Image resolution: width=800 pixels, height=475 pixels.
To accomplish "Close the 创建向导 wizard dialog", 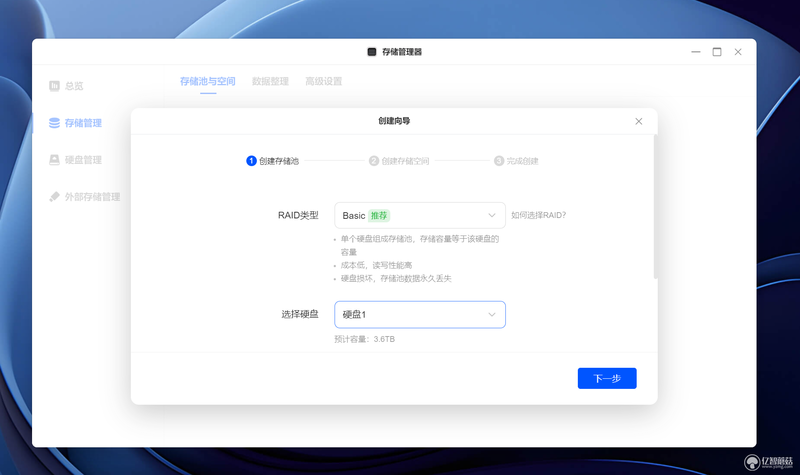I will tap(638, 121).
